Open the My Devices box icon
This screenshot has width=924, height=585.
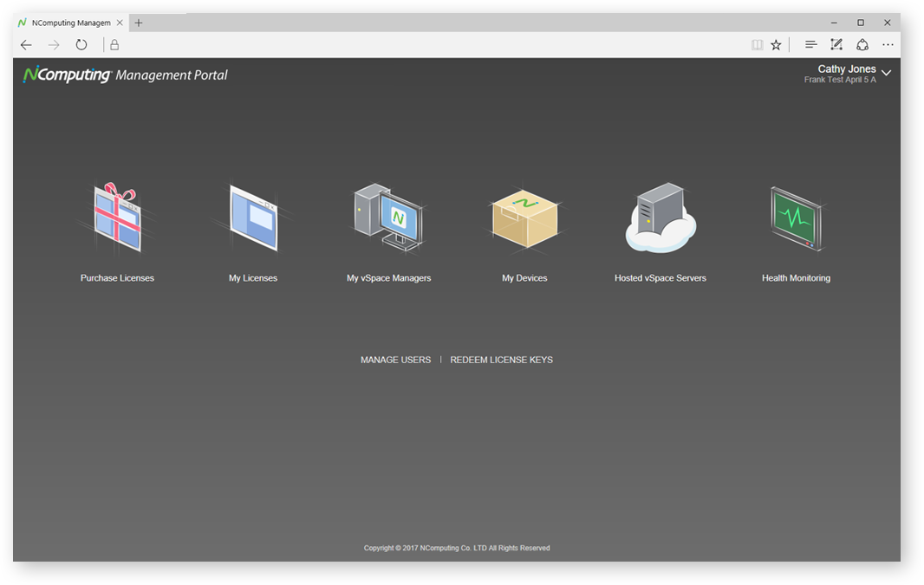524,220
